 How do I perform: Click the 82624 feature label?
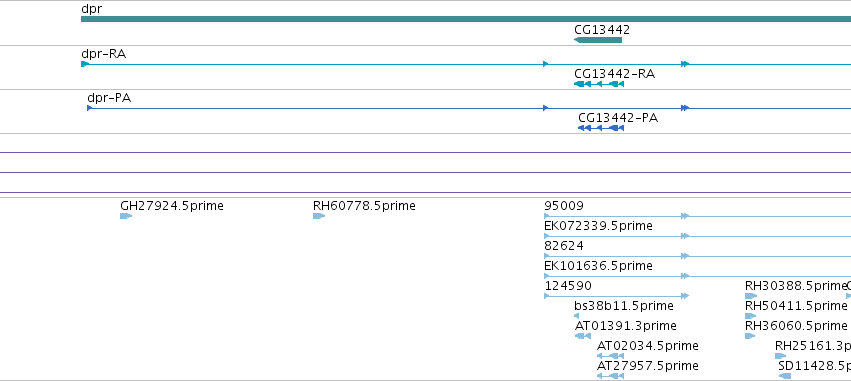564,246
